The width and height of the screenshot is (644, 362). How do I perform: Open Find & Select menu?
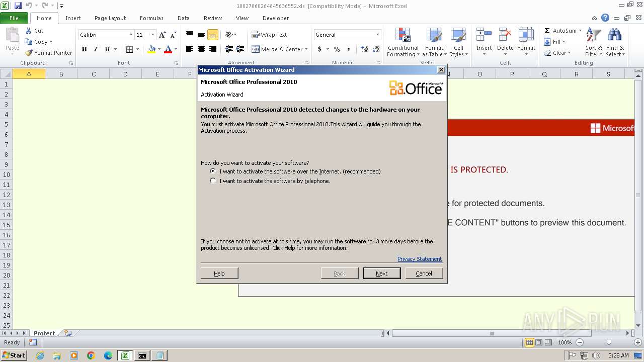[615, 43]
